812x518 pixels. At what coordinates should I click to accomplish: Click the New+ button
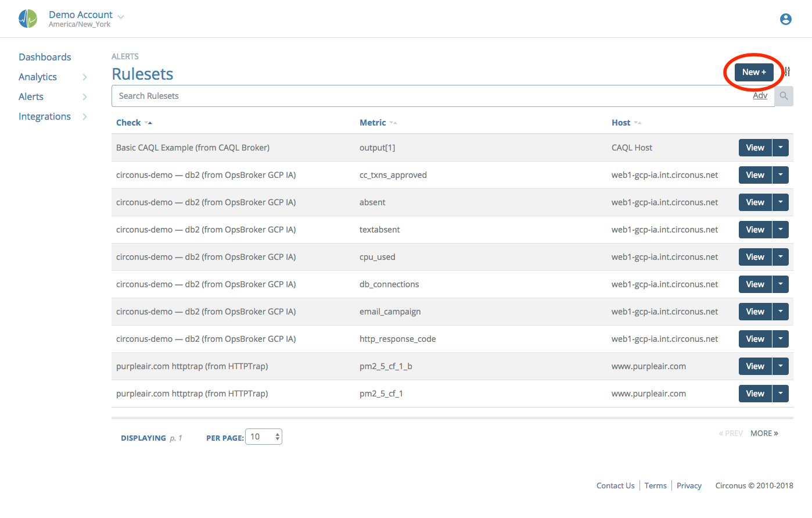tap(753, 72)
